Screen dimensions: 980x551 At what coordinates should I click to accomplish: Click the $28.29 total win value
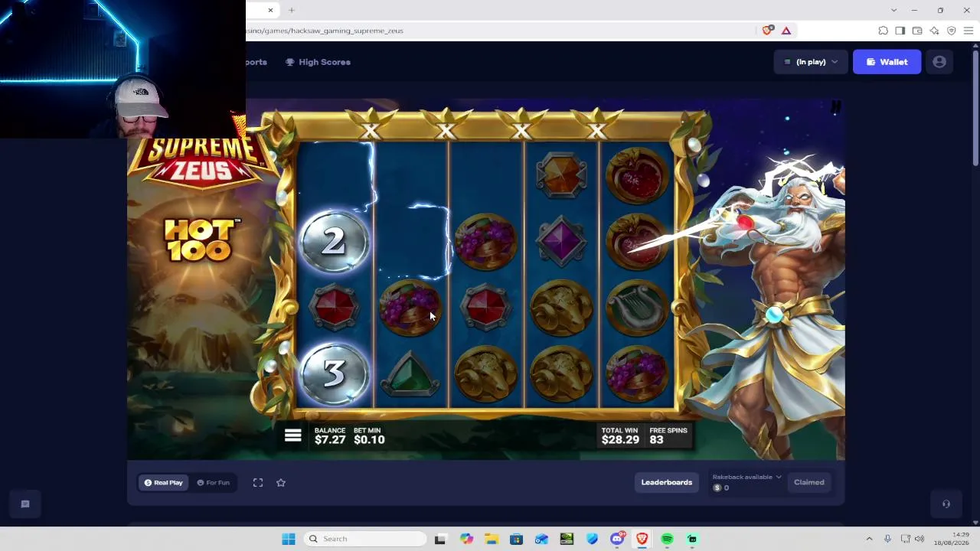(x=620, y=440)
